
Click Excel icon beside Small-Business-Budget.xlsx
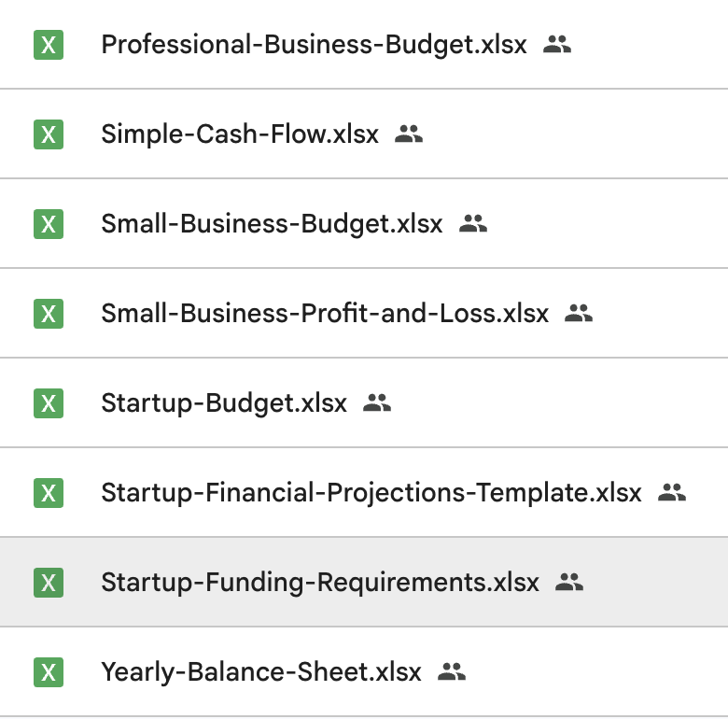coord(49,224)
